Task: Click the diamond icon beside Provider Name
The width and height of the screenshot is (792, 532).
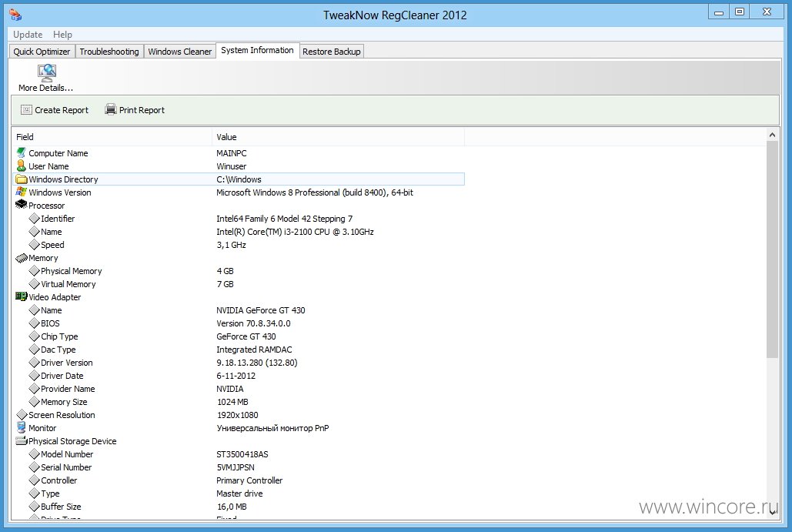Action: (34, 389)
